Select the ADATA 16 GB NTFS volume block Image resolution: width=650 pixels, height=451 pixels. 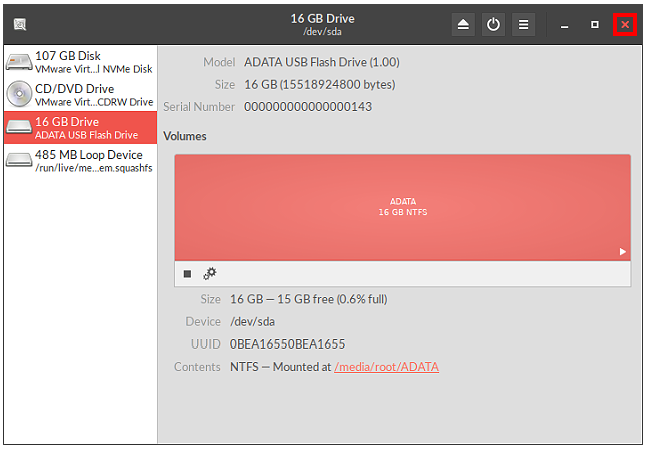(x=405, y=209)
